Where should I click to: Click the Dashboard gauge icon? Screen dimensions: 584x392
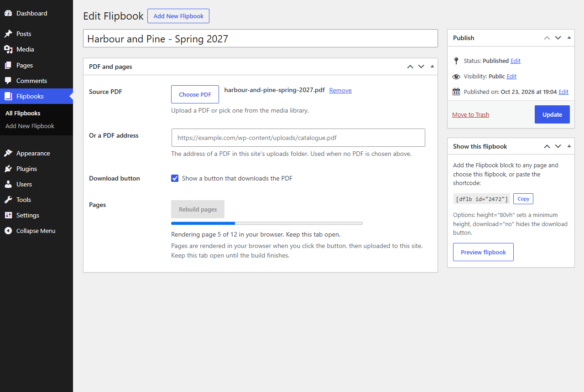tap(8, 13)
